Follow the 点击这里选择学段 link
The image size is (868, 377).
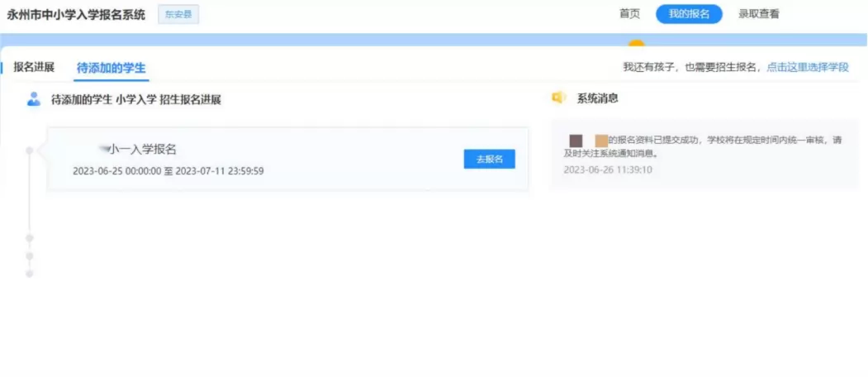point(807,67)
